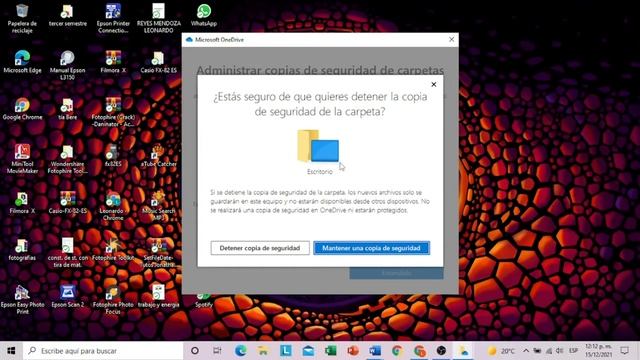Select the Music Search MP3 shortcut
The image size is (640, 360).
[158, 206]
